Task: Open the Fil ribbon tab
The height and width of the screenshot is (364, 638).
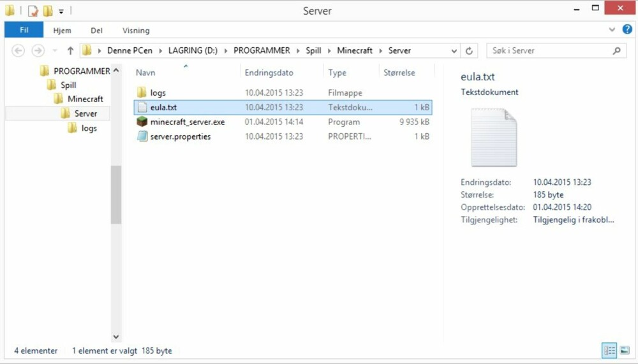Action: (x=24, y=30)
